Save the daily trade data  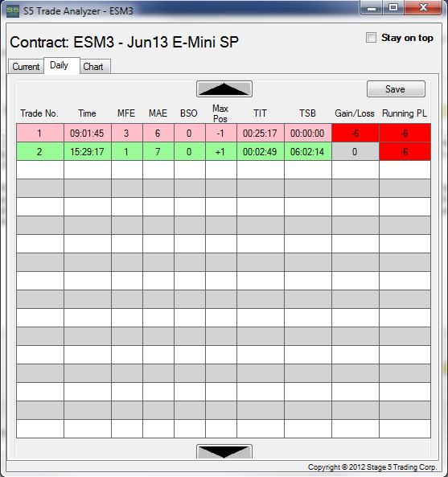(396, 89)
